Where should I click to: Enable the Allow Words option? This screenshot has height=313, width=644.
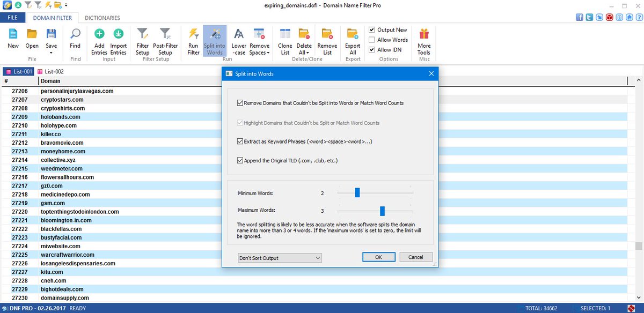372,40
